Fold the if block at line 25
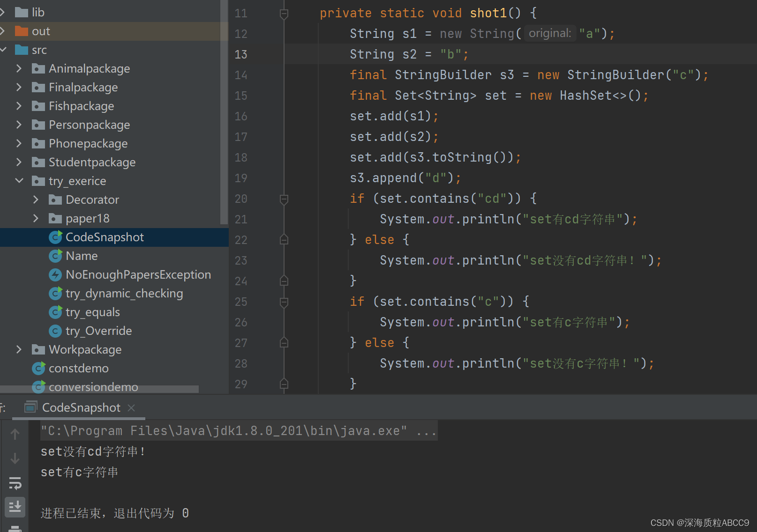757x532 pixels. pos(284,302)
